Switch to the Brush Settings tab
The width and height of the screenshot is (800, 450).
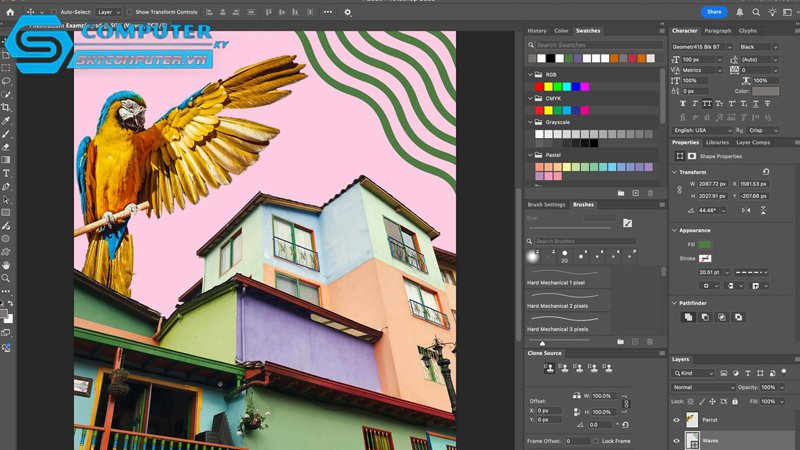click(x=546, y=205)
